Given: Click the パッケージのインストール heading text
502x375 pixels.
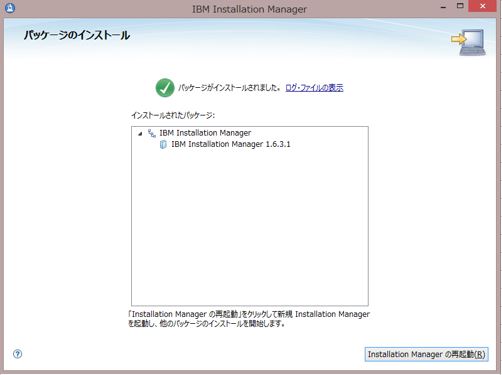Looking at the screenshot, I should point(77,35).
